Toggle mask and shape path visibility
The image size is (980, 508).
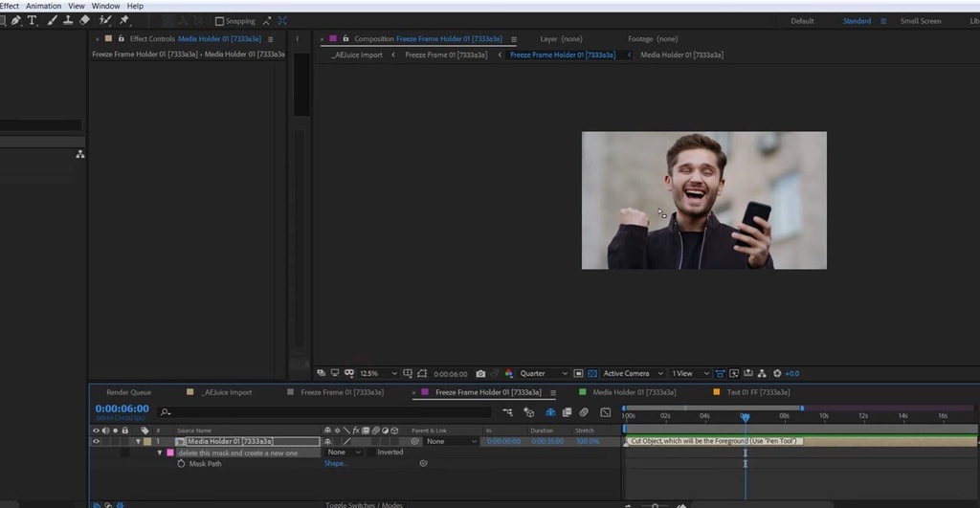[x=349, y=373]
